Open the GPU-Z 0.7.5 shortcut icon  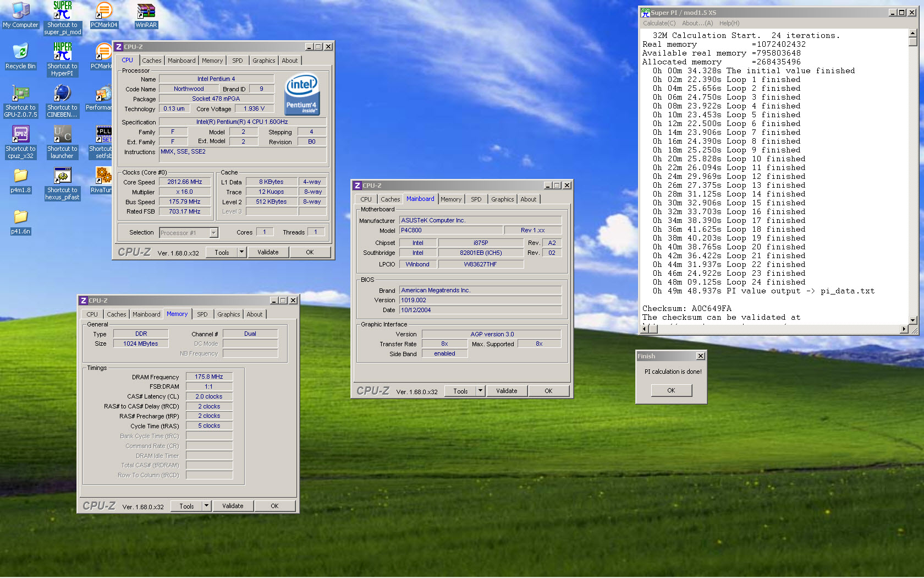point(20,100)
